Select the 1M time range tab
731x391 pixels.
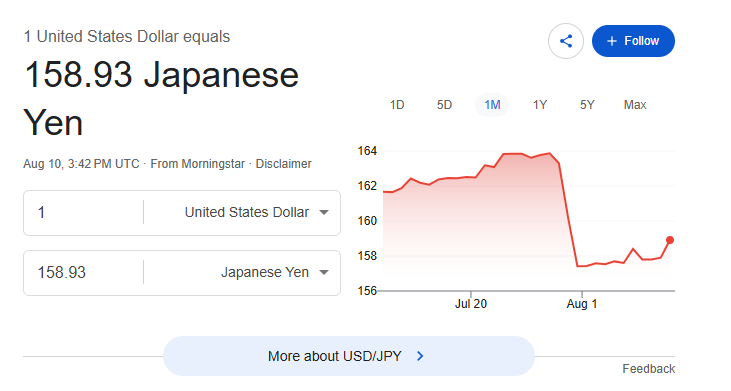(492, 105)
